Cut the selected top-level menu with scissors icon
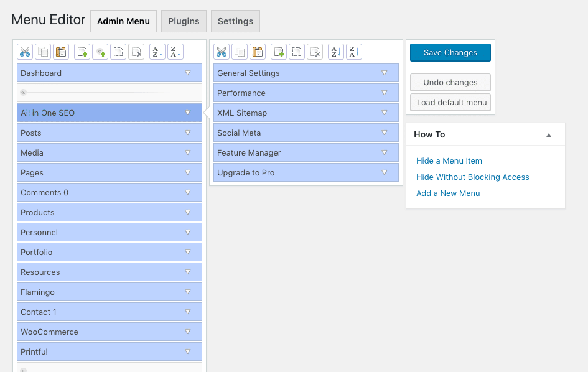 25,52
